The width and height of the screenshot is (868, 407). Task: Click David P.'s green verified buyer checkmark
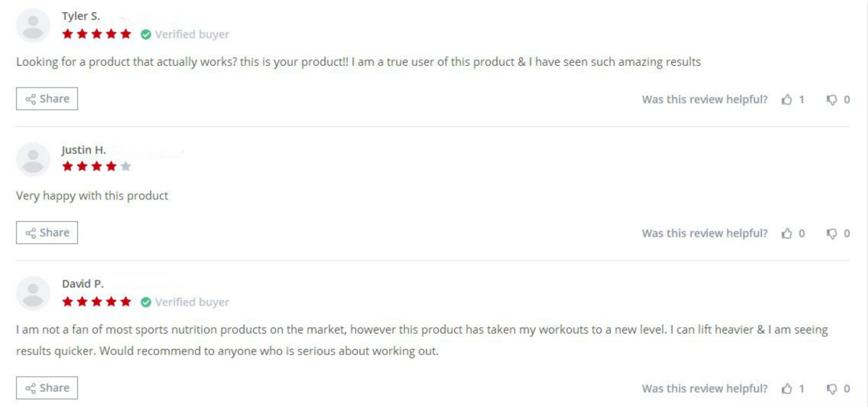(146, 302)
